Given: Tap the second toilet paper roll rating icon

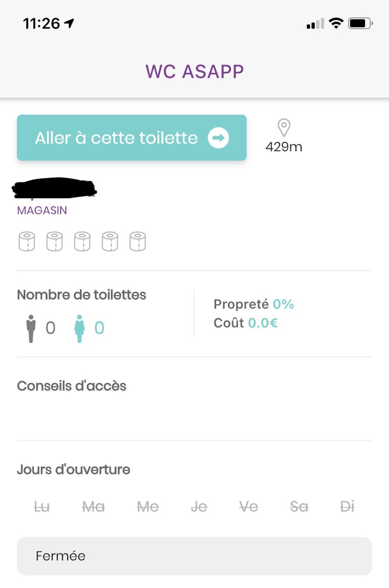Looking at the screenshot, I should (x=55, y=241).
